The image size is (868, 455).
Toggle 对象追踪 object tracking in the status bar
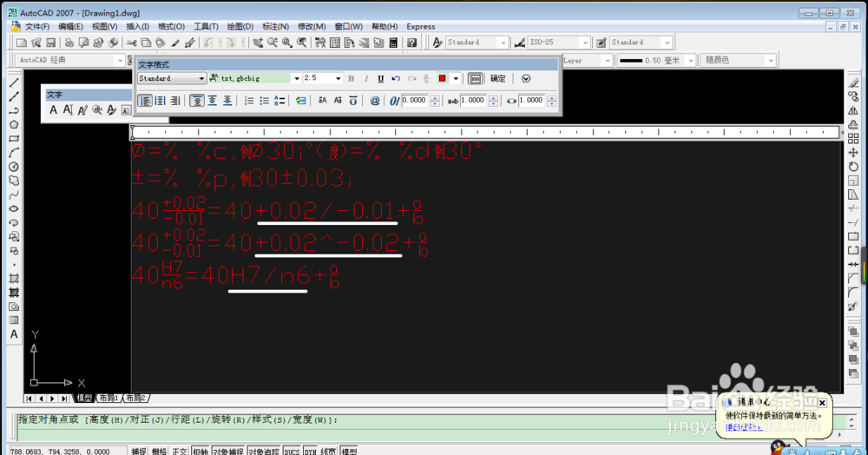pos(264,451)
